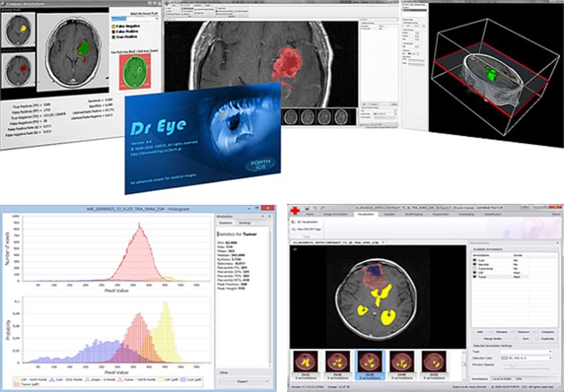Click the ground truth thumbnail with yellow region

pos(18,30)
